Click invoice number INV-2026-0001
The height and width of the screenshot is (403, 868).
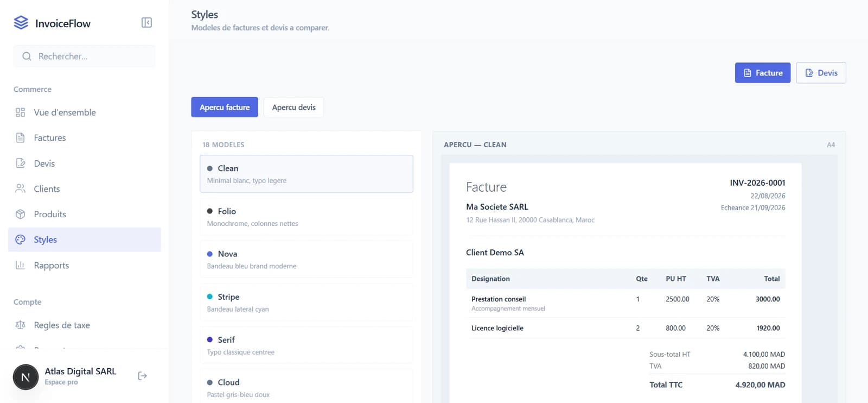click(x=757, y=183)
